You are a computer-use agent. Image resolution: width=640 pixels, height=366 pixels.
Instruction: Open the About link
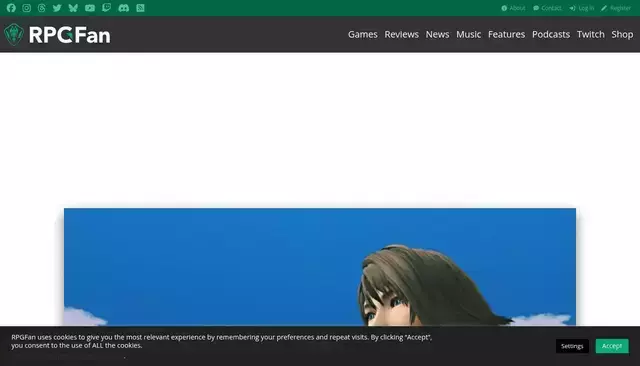513,8
